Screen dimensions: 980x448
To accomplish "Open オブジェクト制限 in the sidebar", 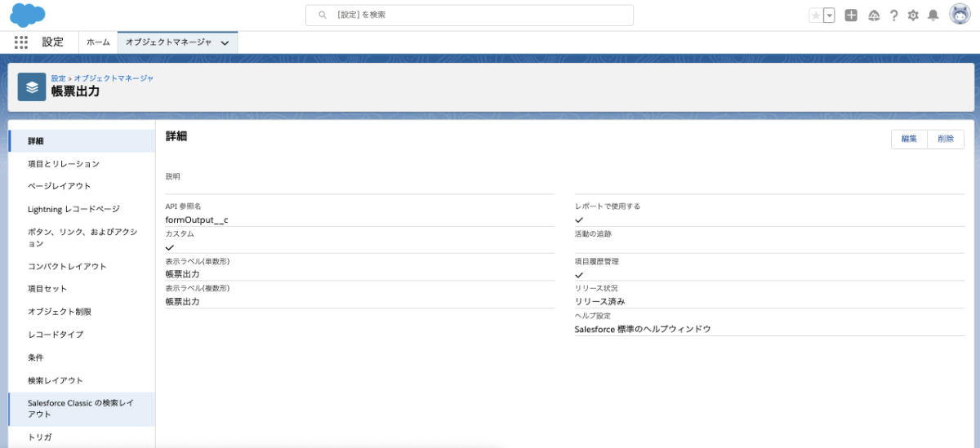I will (x=82, y=312).
